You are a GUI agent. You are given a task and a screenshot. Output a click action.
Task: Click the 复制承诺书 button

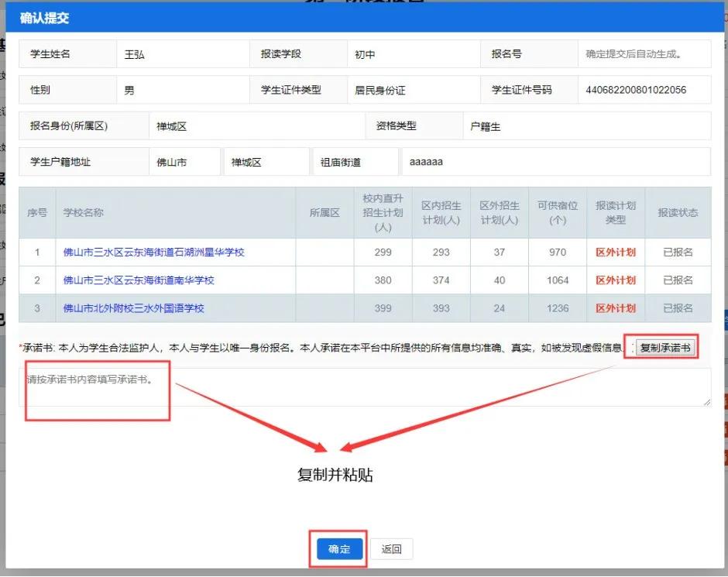pyautogui.click(x=665, y=349)
